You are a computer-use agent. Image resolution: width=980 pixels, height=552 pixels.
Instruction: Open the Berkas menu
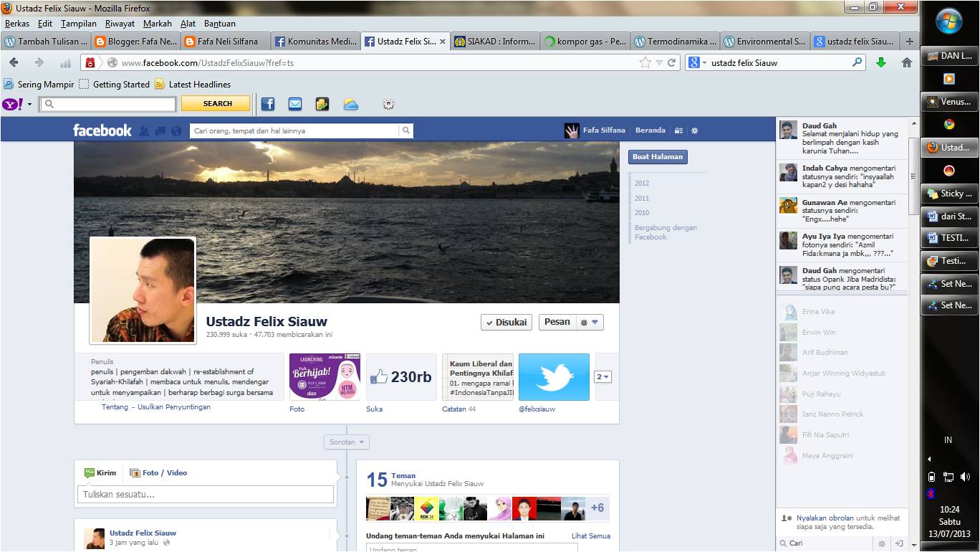click(17, 24)
